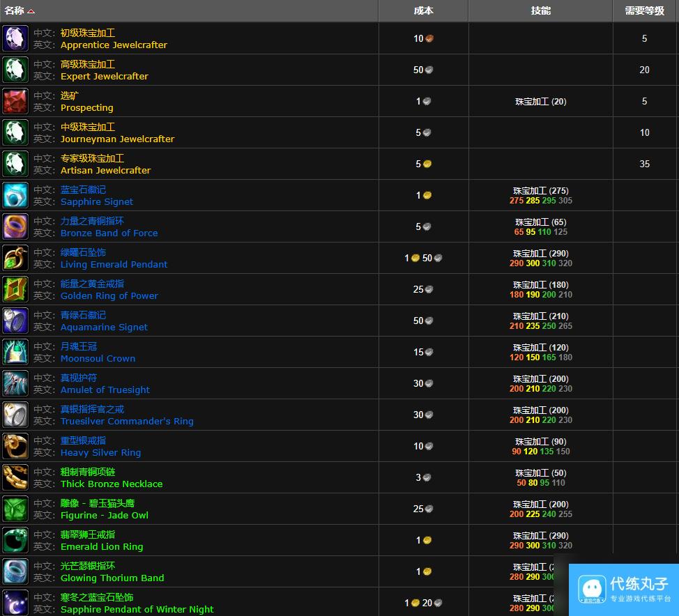This screenshot has width=679, height=616.
Task: Click required level 20 for Expert Jewelcrafter
Action: tap(644, 70)
